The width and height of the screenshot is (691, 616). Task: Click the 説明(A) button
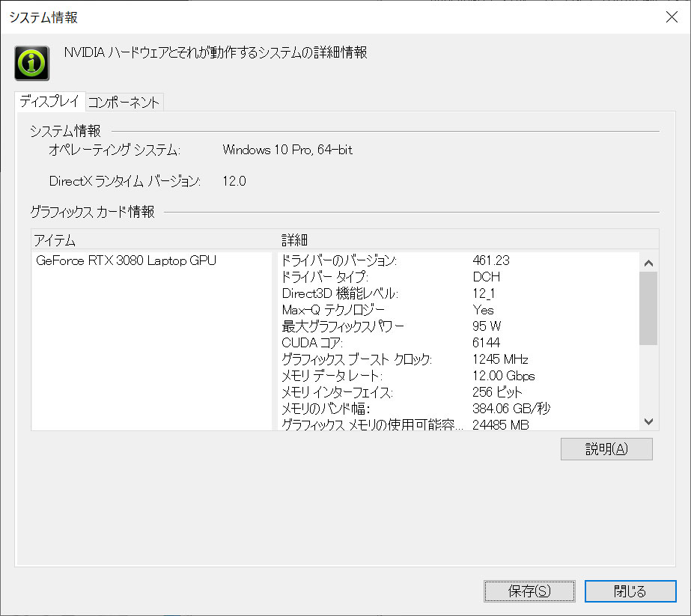606,449
